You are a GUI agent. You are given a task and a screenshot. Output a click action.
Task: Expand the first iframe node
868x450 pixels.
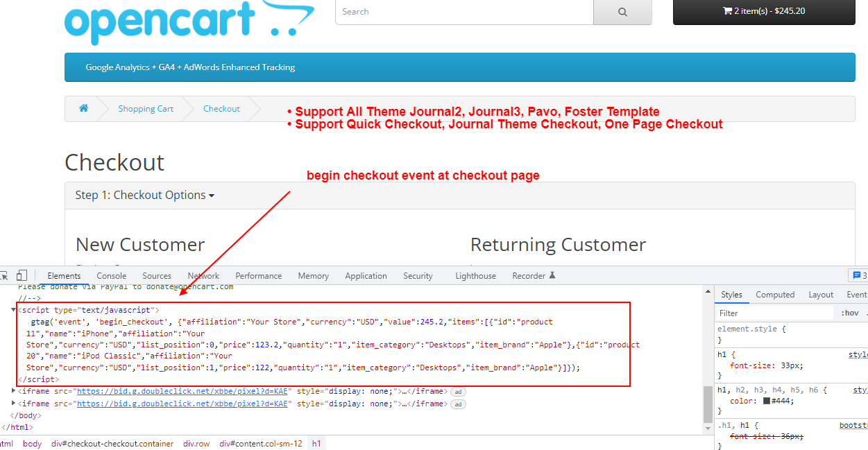[x=14, y=391]
